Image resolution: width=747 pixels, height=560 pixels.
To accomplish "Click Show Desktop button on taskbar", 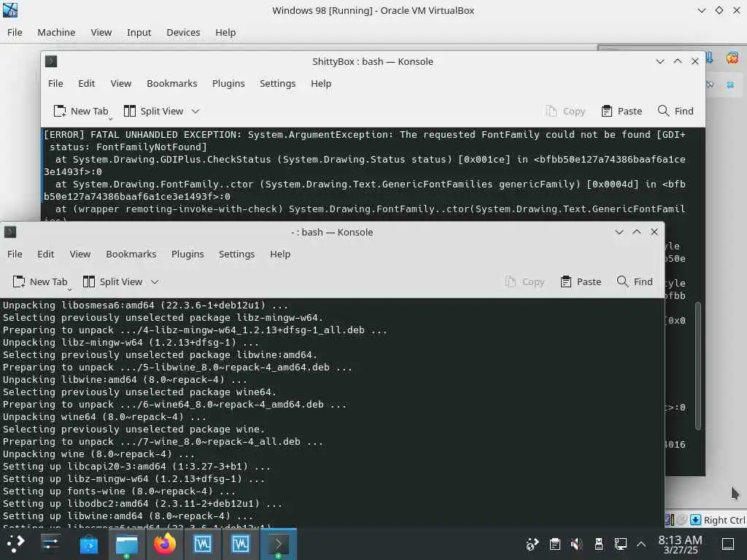I will pyautogui.click(x=728, y=544).
